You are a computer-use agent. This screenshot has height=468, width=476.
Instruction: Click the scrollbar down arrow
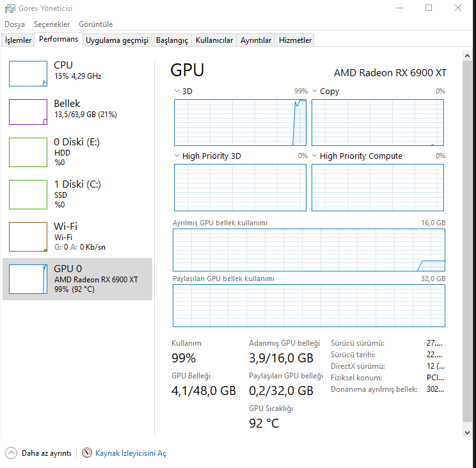(x=467, y=432)
